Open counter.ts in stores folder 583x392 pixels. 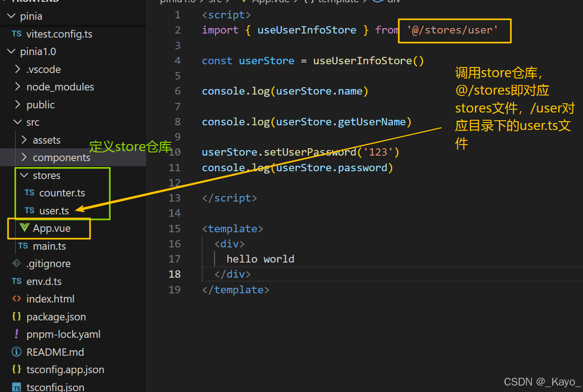point(62,193)
